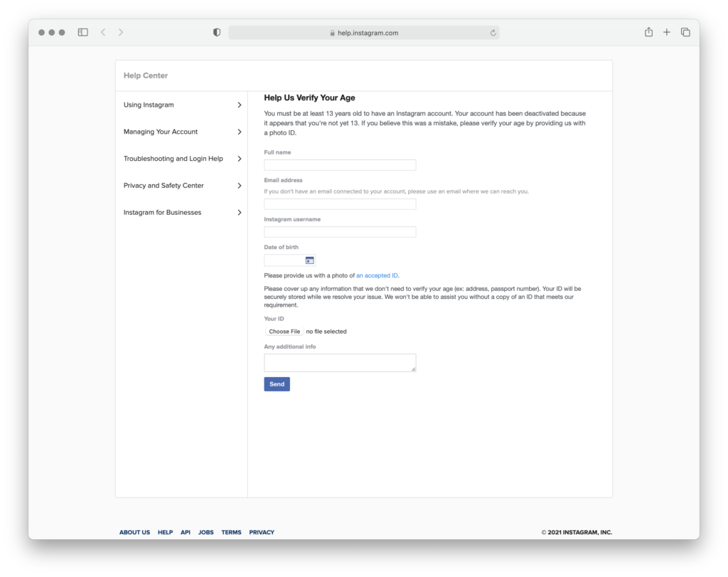This screenshot has width=728, height=577.
Task: Expand the Using Instagram chevron
Action: pyautogui.click(x=240, y=105)
